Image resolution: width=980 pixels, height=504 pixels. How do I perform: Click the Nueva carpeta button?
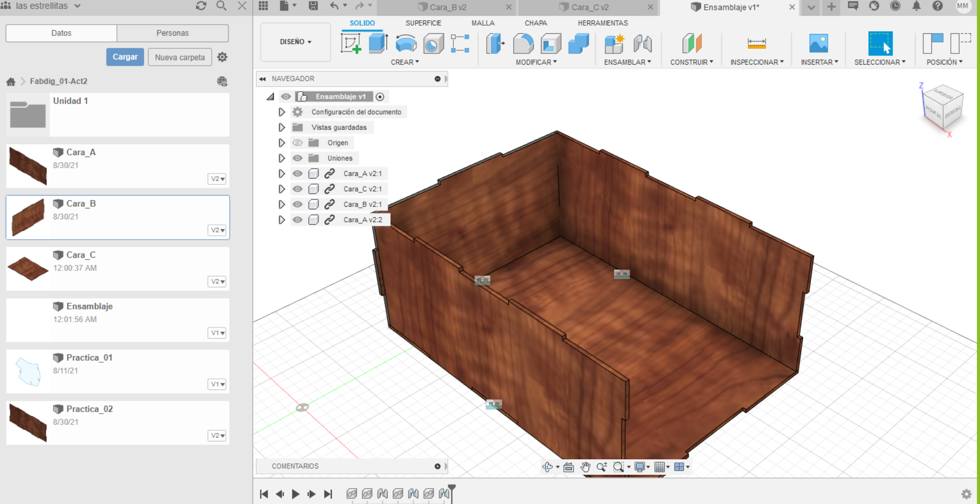point(179,57)
